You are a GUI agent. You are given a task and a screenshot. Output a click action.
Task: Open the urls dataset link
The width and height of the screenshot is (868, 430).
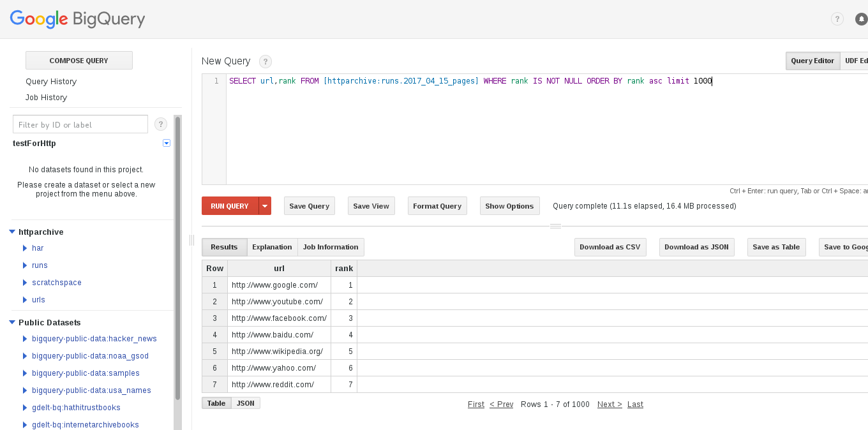coord(38,300)
